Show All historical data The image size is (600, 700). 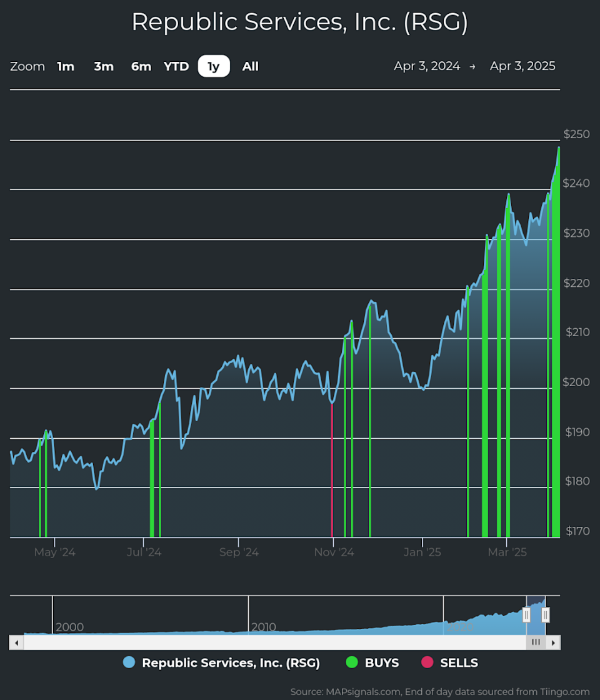tap(250, 66)
